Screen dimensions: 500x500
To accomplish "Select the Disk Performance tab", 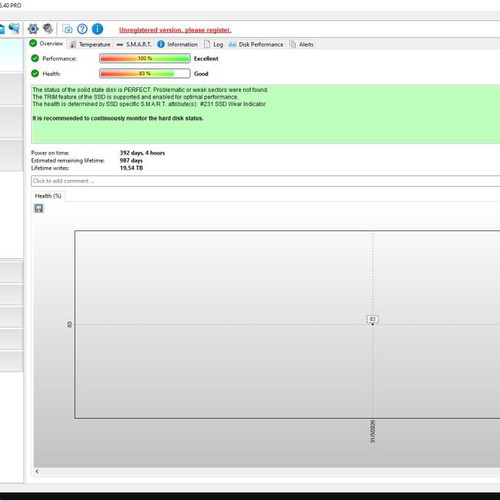I will tap(256, 44).
